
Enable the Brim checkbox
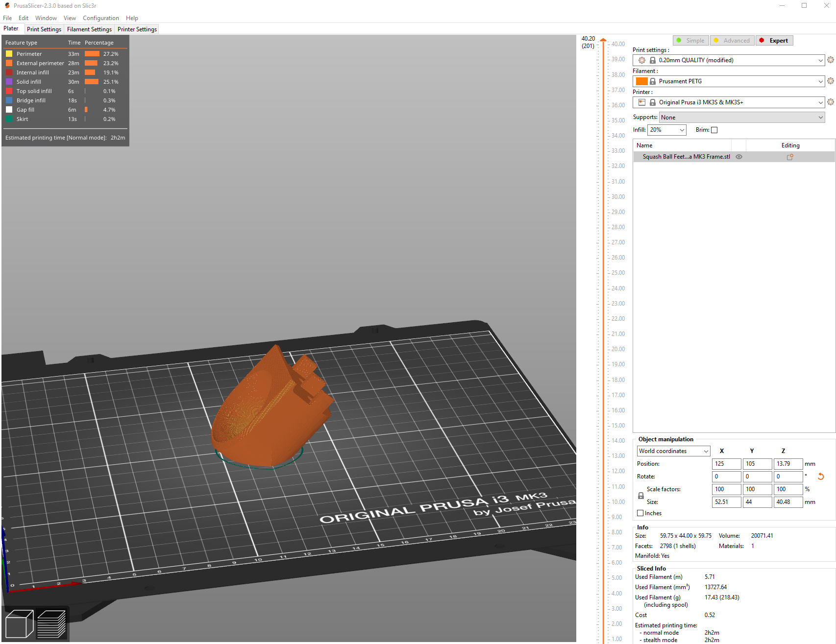714,130
